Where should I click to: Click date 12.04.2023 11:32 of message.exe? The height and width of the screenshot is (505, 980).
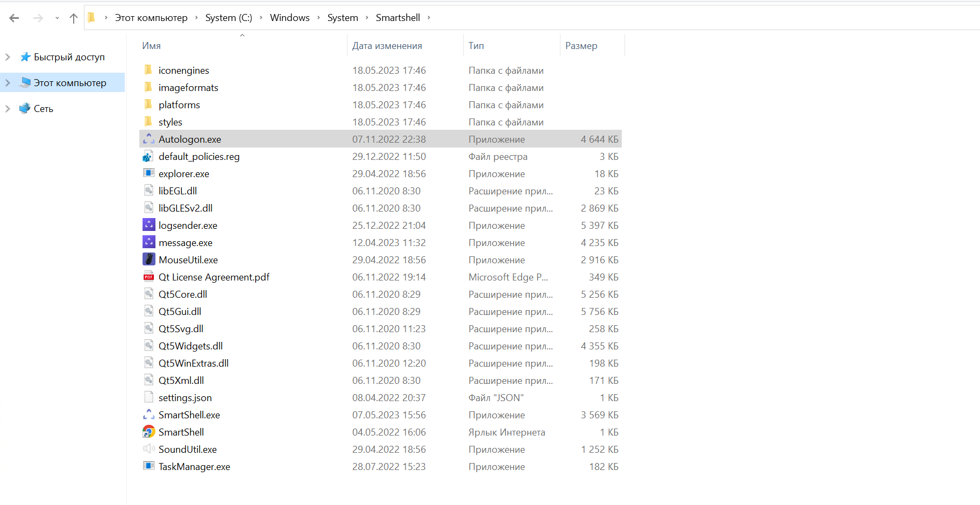(389, 243)
